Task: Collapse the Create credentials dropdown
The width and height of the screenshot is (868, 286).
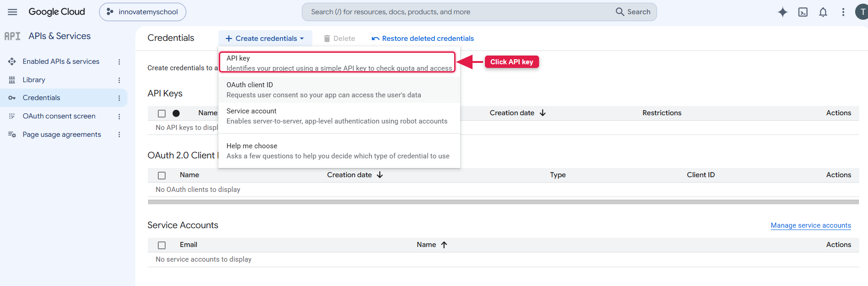Action: click(265, 39)
